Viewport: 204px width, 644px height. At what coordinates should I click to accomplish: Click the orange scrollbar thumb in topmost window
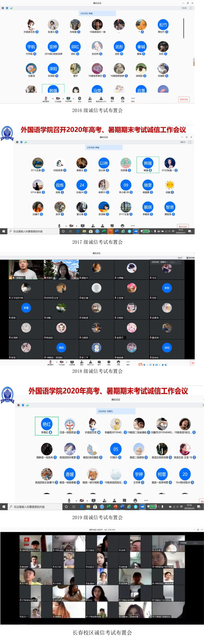[194, 62]
